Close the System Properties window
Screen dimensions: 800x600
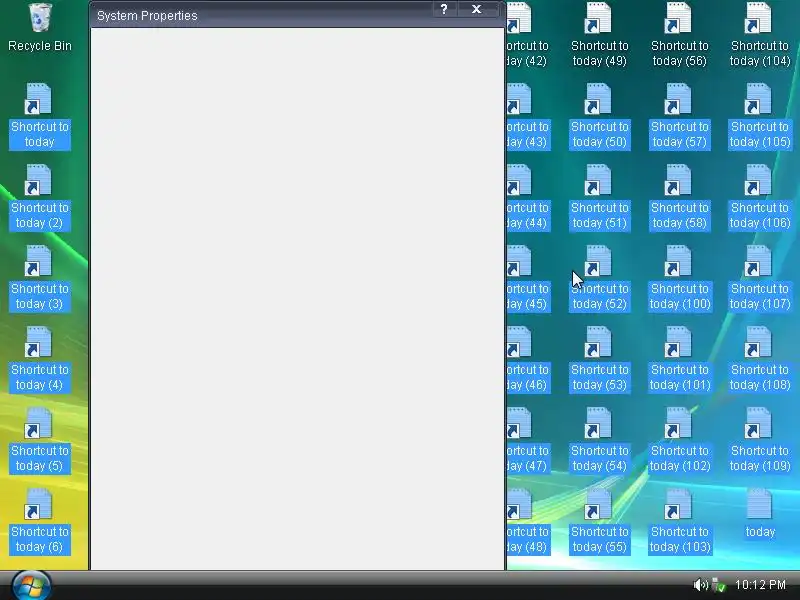(477, 9)
